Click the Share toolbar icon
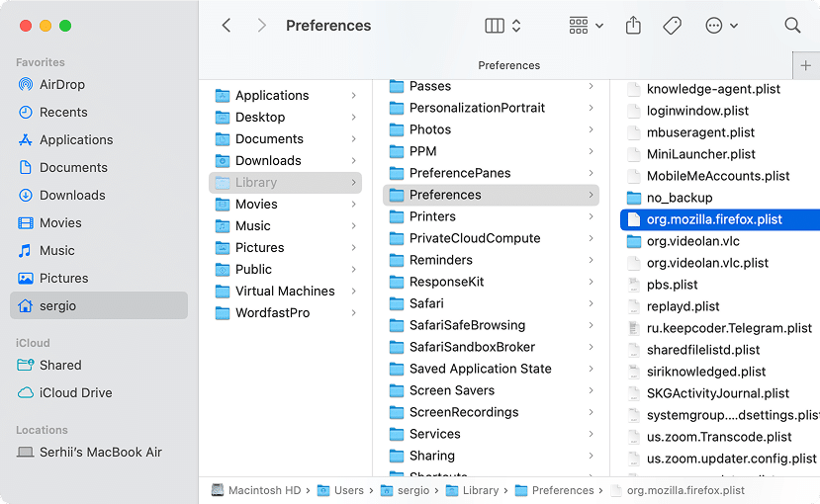The height and width of the screenshot is (504, 820). pyautogui.click(x=633, y=25)
